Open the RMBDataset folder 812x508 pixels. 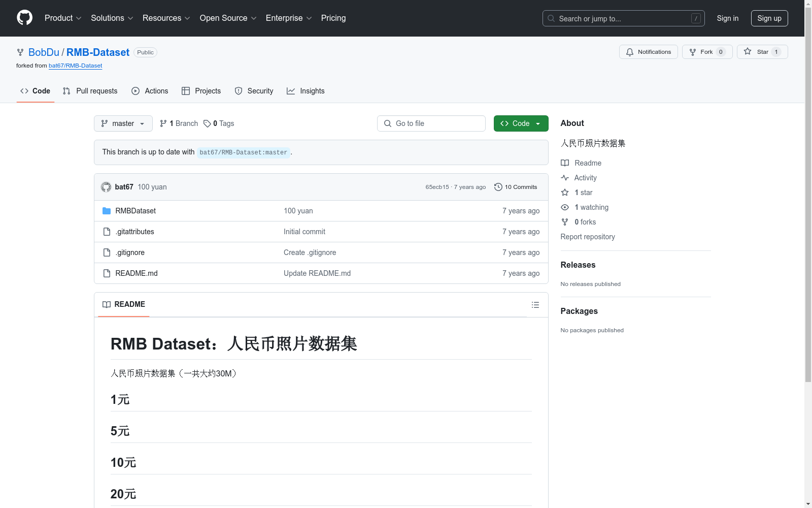pyautogui.click(x=136, y=211)
